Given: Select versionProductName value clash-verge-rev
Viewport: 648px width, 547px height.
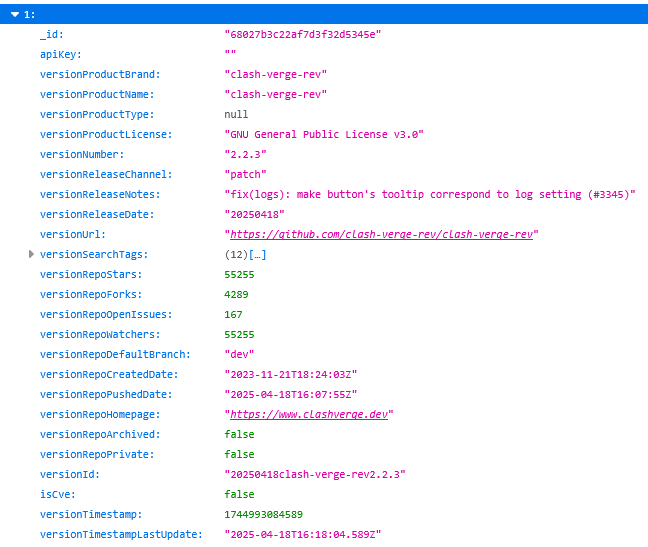Looking at the screenshot, I should click(276, 94).
